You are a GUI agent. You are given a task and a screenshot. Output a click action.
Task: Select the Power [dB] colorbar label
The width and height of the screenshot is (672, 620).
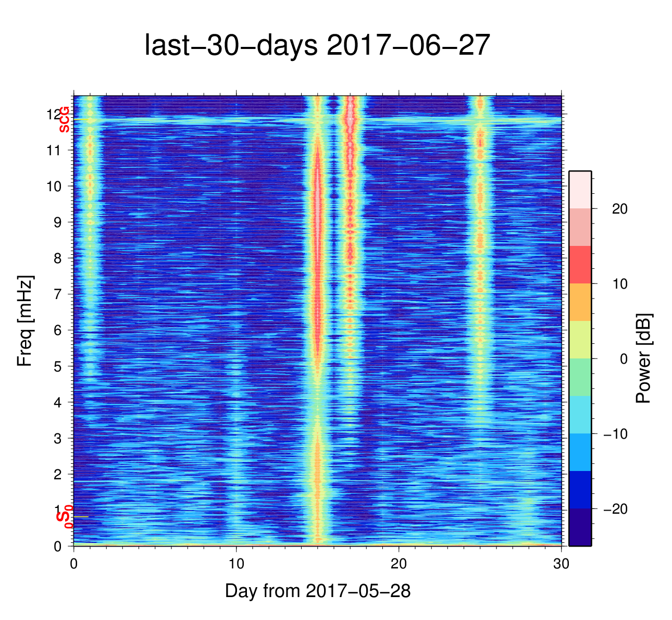pyautogui.click(x=644, y=358)
